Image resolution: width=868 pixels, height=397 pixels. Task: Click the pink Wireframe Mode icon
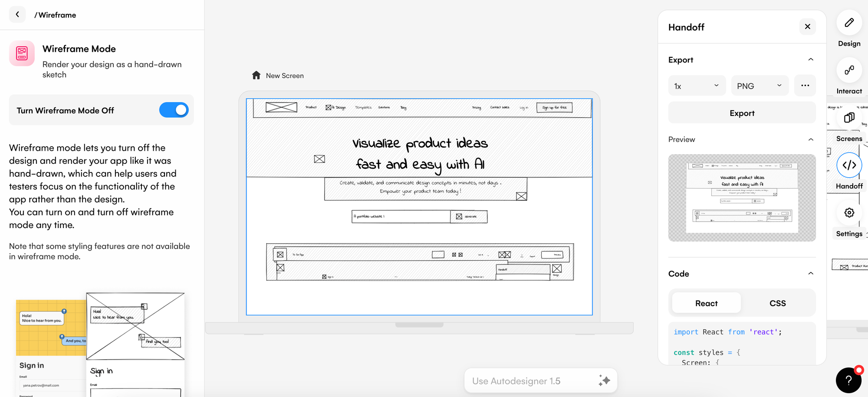[22, 53]
